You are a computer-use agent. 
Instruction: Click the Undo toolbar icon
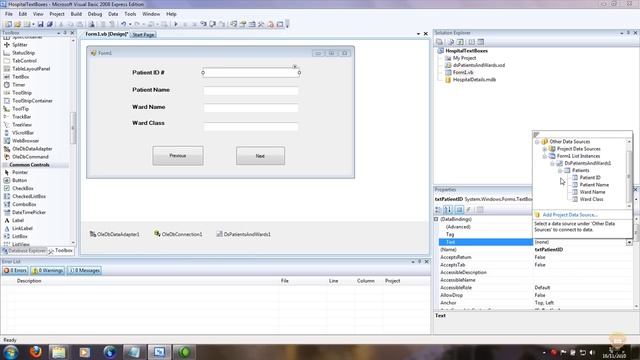point(123,24)
